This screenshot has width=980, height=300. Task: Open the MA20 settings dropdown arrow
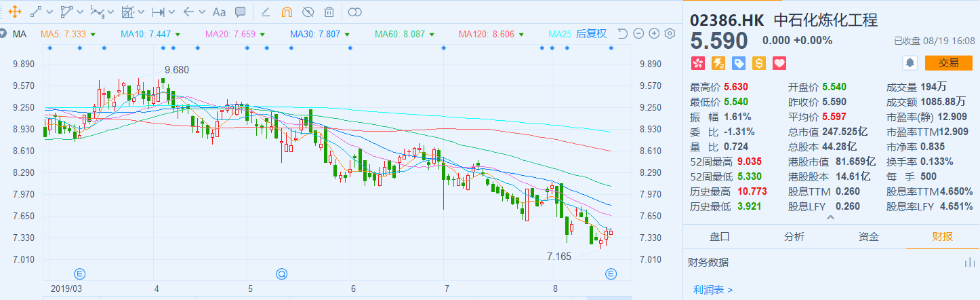tap(262, 35)
